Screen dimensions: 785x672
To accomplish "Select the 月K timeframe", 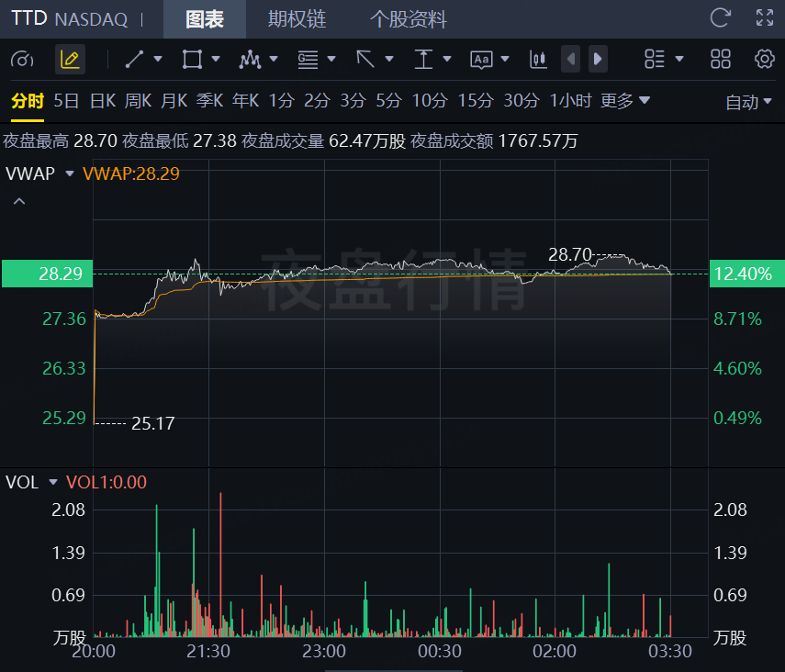I will (174, 101).
